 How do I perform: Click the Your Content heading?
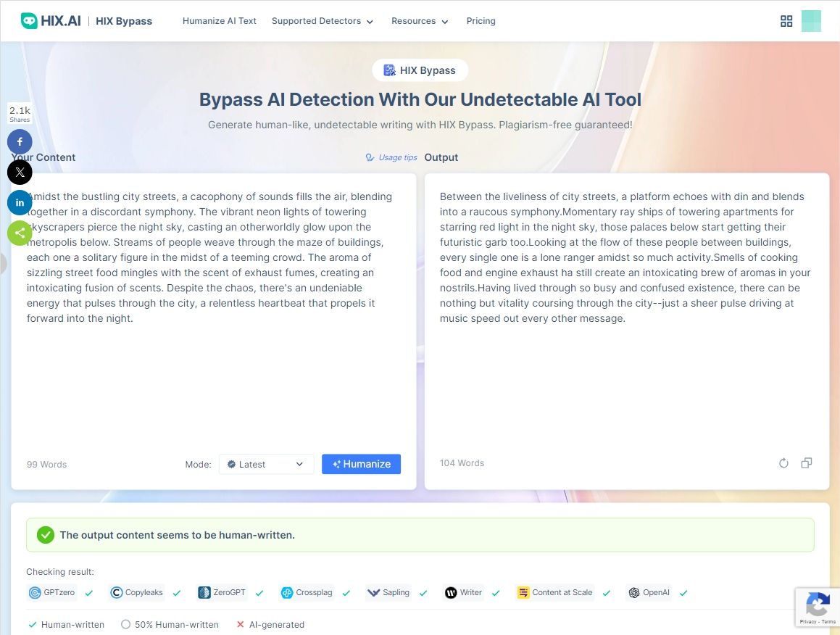coord(43,157)
